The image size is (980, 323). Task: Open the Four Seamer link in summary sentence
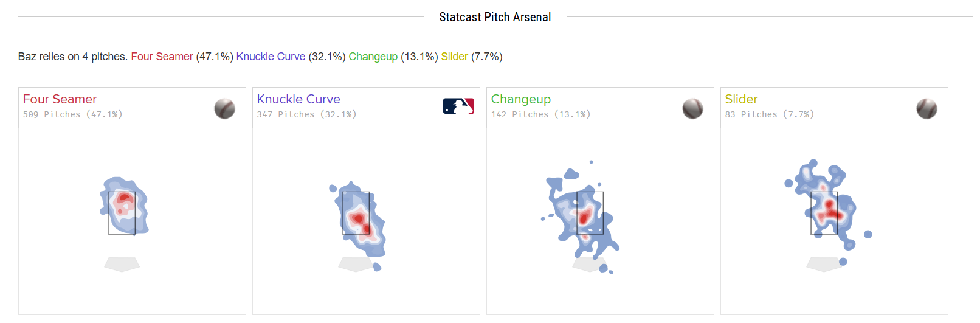pos(162,57)
